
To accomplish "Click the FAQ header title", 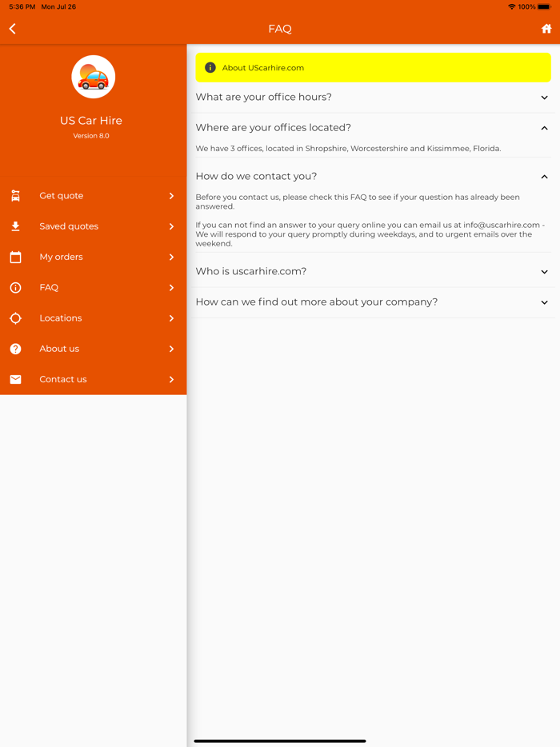I will (280, 29).
